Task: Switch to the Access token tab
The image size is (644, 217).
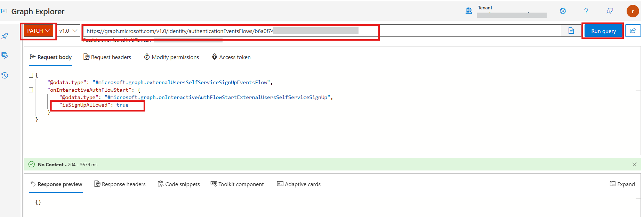Action: 231,57
